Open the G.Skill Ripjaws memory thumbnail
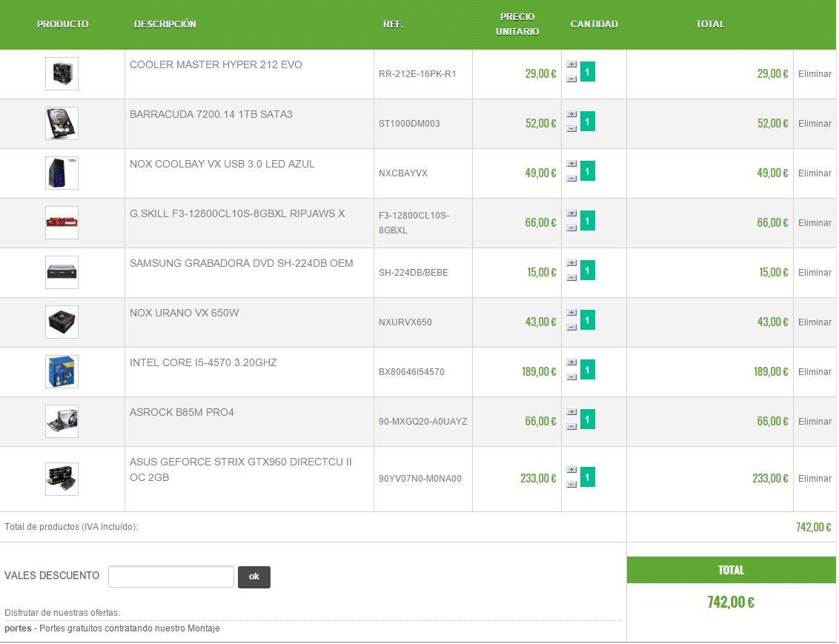Screen dimensions: 839x644 [62, 222]
